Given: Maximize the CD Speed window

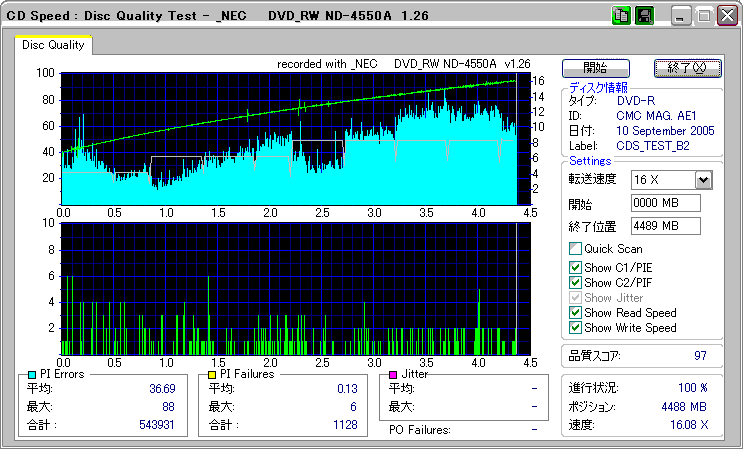Looking at the screenshot, I should coord(704,16).
